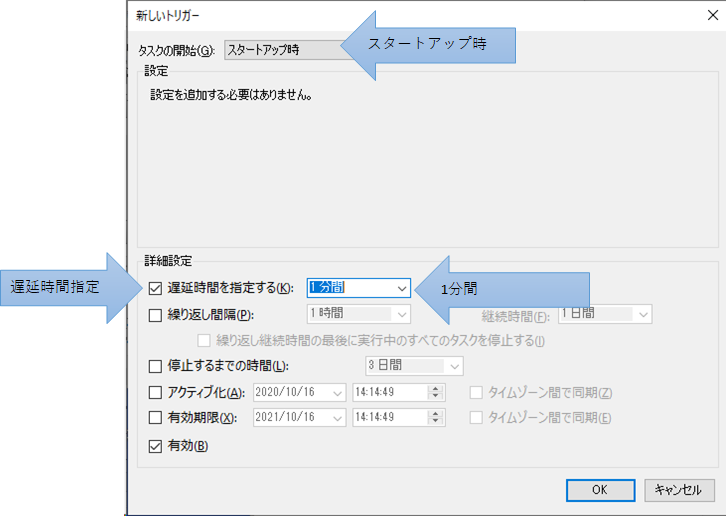Confirm the trigger with OK
726x516 pixels.
601,490
